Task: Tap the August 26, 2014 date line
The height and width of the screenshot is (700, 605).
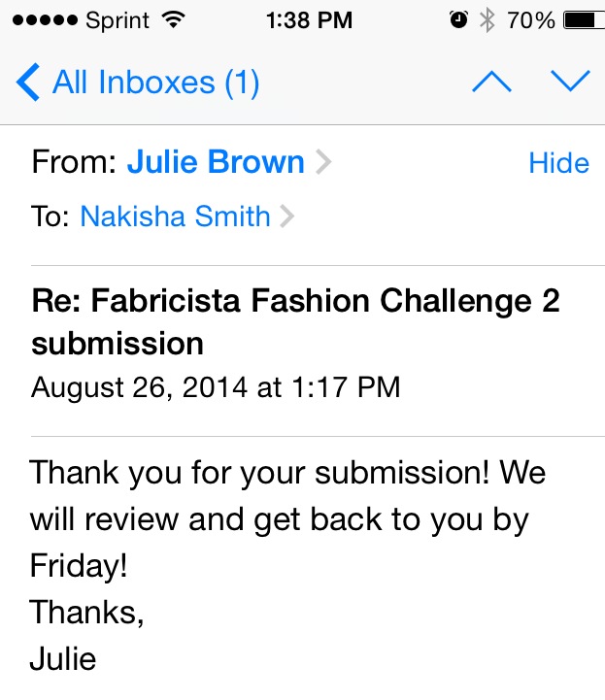Action: 216,387
